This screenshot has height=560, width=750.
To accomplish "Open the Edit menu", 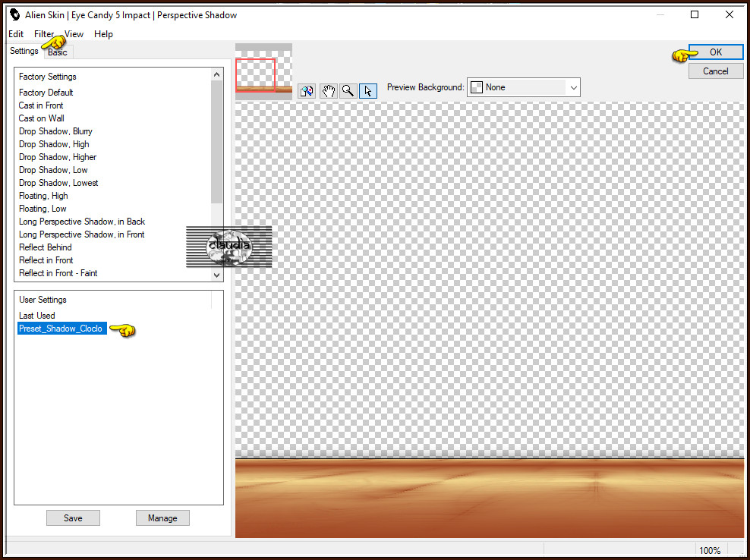I will tap(16, 34).
